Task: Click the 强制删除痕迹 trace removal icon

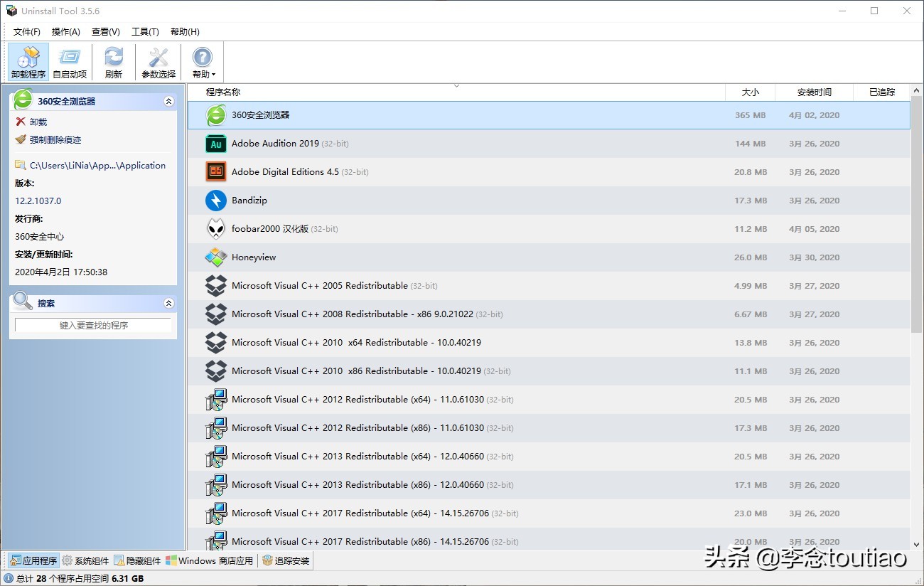Action: point(21,139)
